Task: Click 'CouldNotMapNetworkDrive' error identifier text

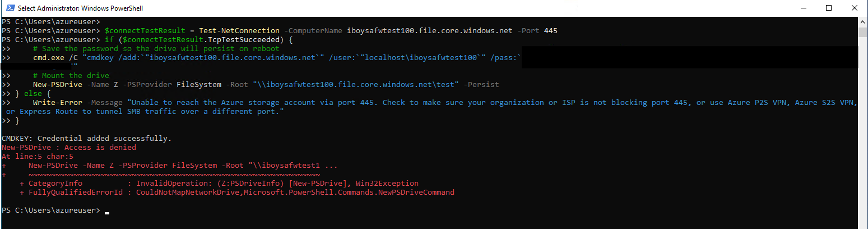Action: click(188, 192)
